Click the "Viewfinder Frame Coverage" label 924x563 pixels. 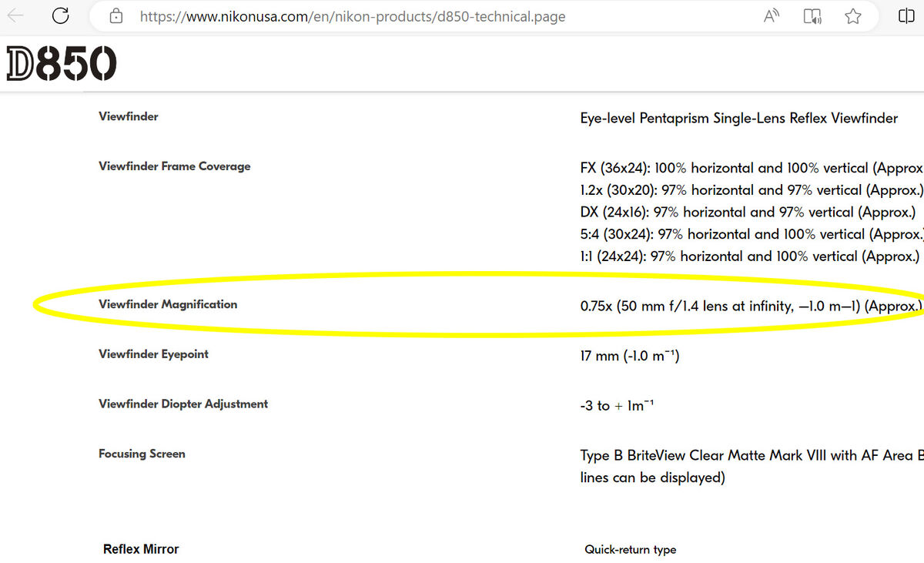[175, 166]
